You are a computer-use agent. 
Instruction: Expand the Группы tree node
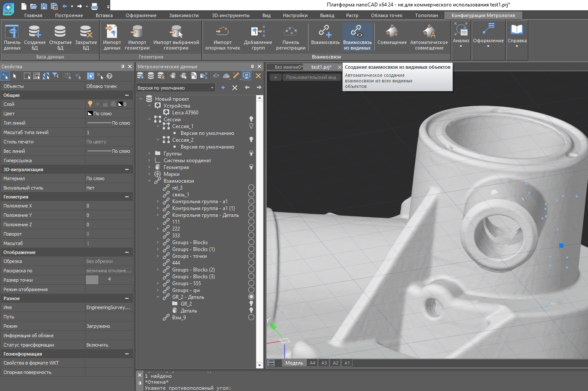[149, 154]
